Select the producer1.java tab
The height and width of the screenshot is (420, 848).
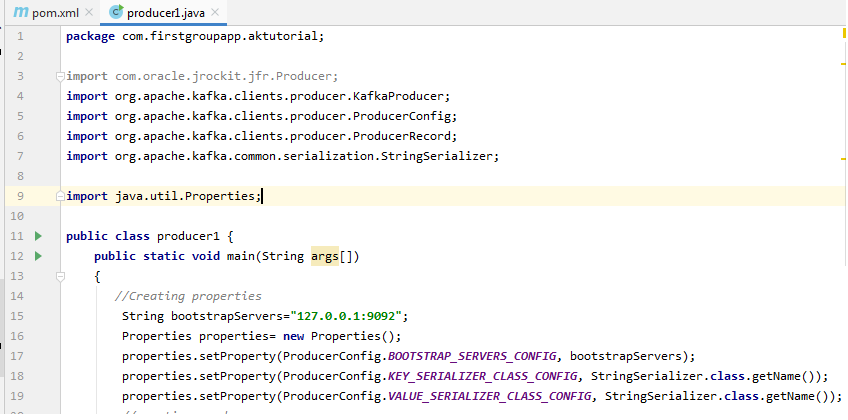pos(163,12)
